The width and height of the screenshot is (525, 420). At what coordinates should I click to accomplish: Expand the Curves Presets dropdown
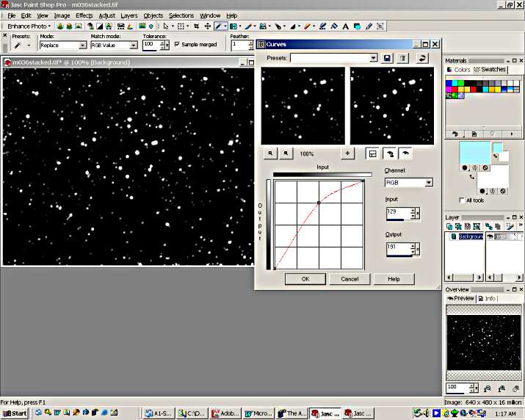pos(373,58)
